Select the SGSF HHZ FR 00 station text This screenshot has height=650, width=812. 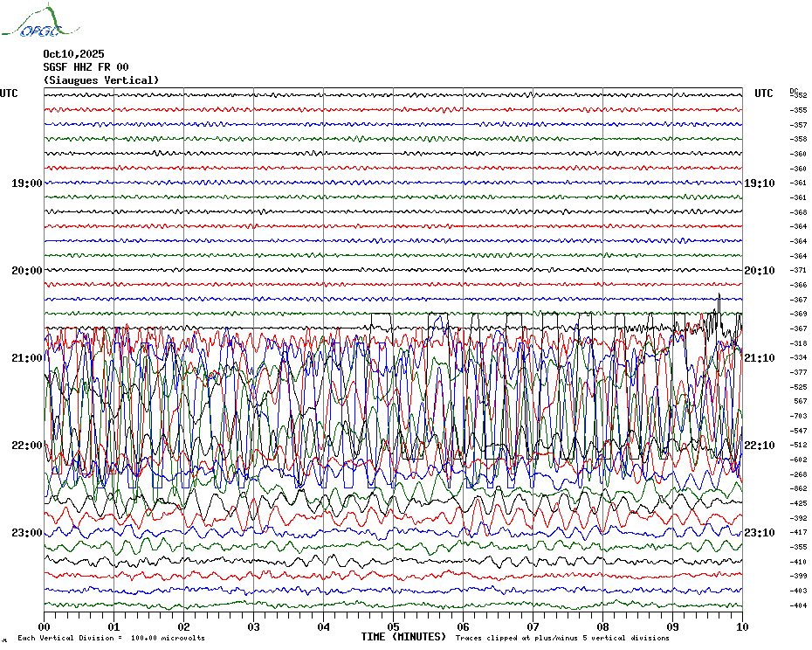click(x=86, y=66)
